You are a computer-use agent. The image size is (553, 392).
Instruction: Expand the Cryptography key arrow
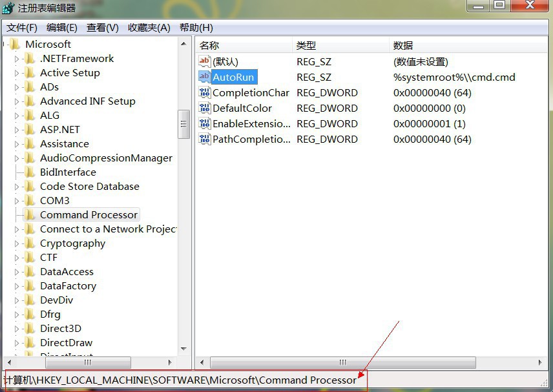[x=17, y=243]
